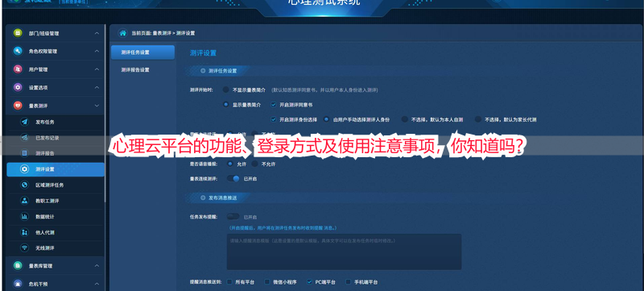Click the 部门/班级管理 sidebar icon
The image size is (644, 291).
tap(17, 33)
